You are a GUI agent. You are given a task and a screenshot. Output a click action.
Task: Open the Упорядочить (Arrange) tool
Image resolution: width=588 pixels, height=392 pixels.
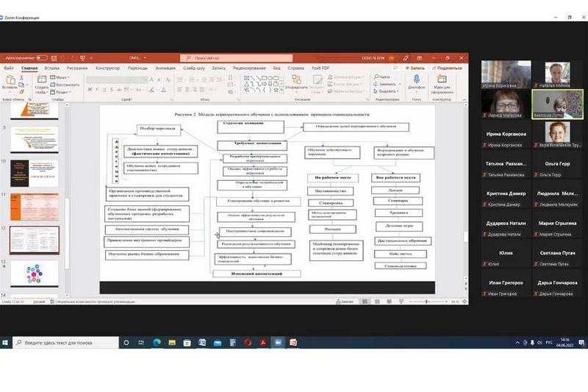coord(298,82)
